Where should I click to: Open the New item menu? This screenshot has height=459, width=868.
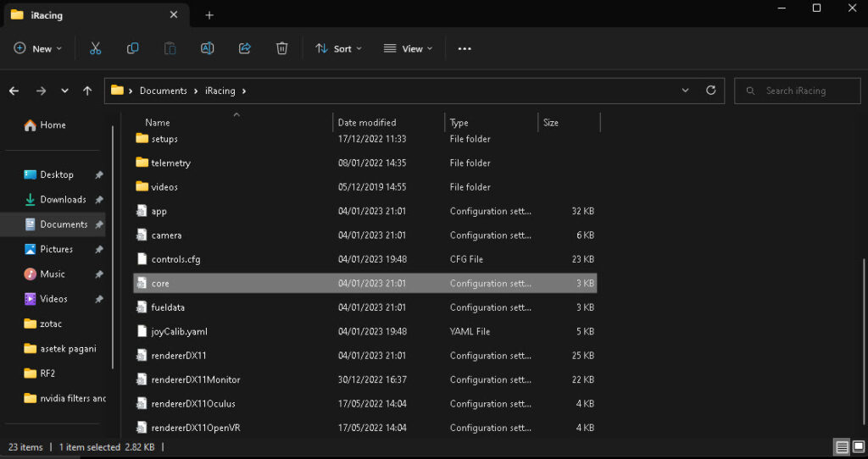(x=37, y=48)
